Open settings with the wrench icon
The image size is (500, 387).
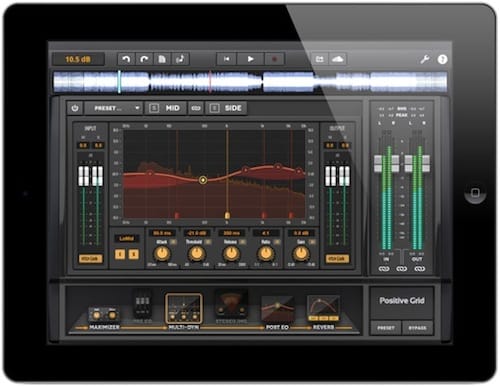424,60
